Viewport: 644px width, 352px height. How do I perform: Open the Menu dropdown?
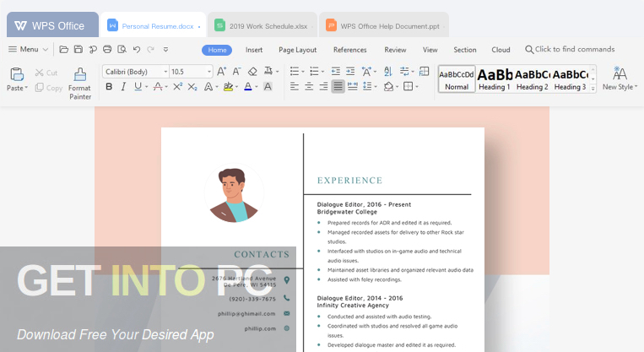tap(29, 49)
